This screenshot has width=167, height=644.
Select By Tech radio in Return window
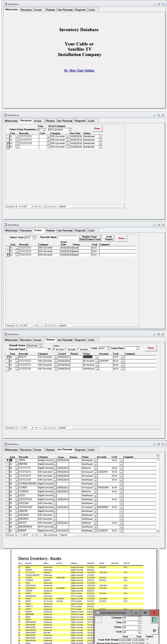point(54,349)
